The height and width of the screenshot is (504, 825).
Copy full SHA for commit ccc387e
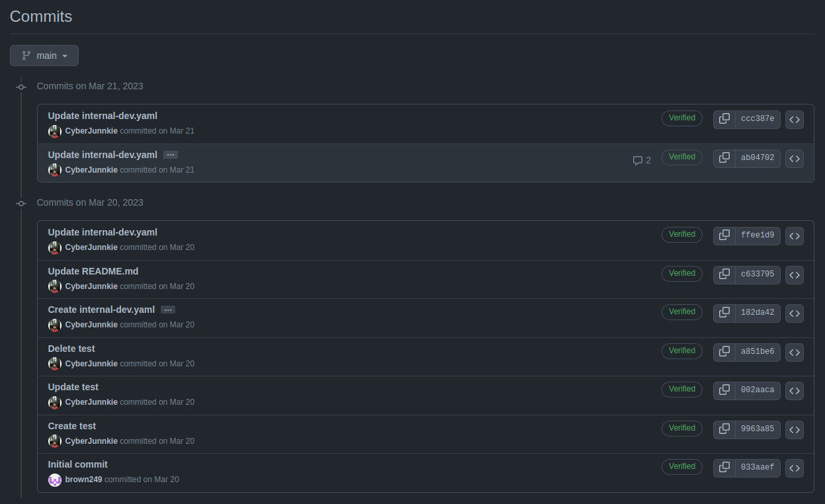(x=724, y=119)
